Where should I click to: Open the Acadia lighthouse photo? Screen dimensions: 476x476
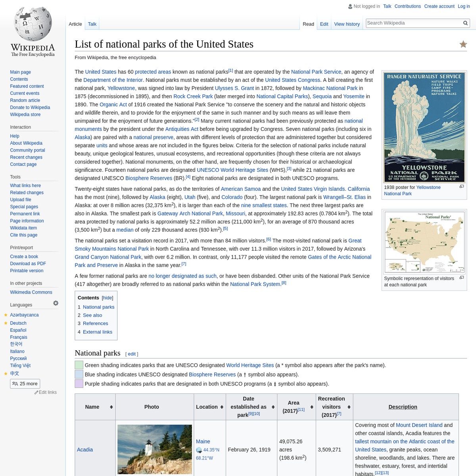click(x=155, y=449)
